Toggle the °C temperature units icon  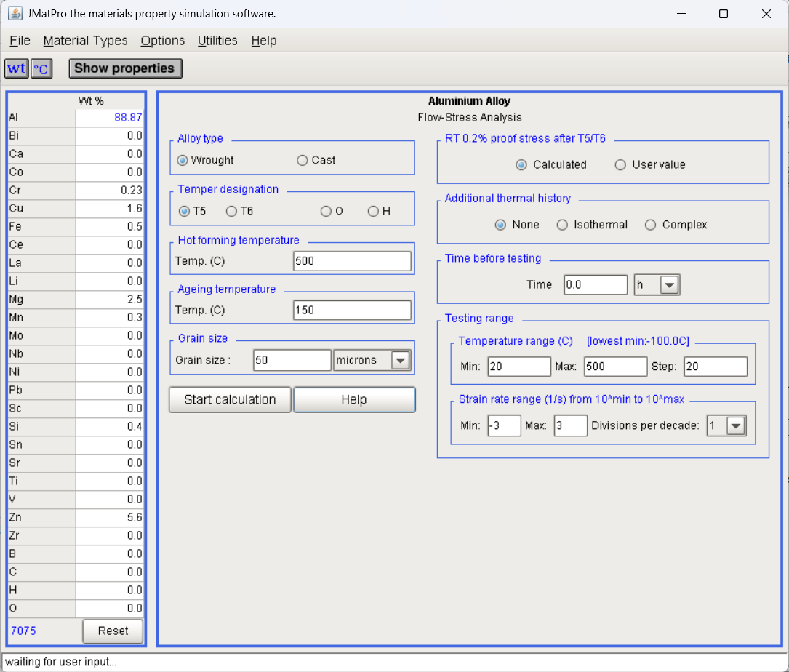point(41,68)
